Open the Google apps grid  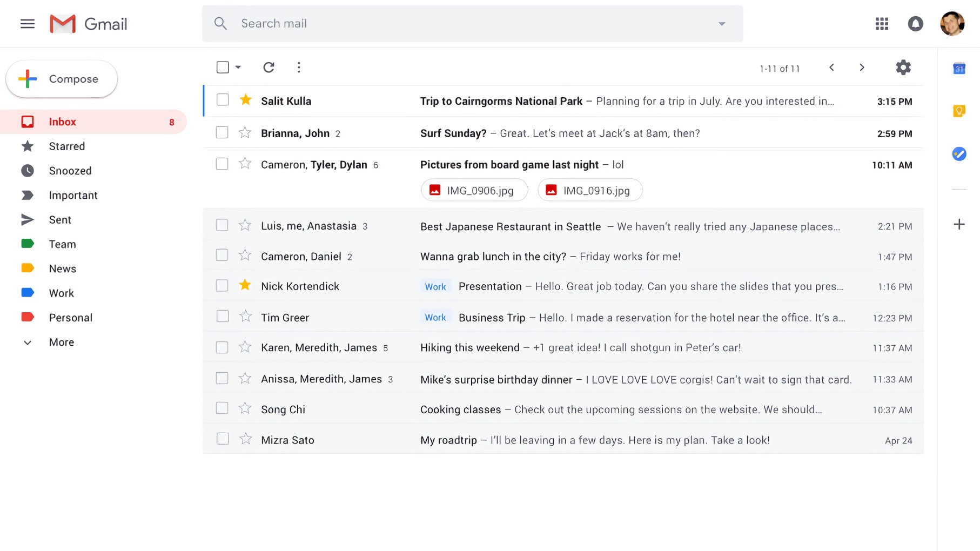tap(882, 24)
